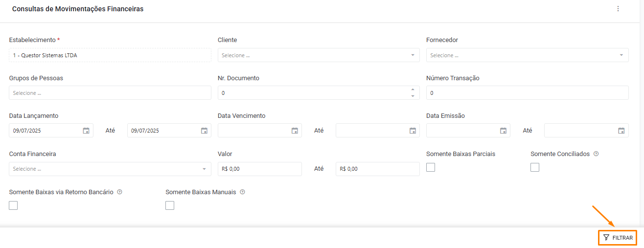Enable Somente Baixas Parciais checkbox
This screenshot has height=248, width=644.
(431, 167)
